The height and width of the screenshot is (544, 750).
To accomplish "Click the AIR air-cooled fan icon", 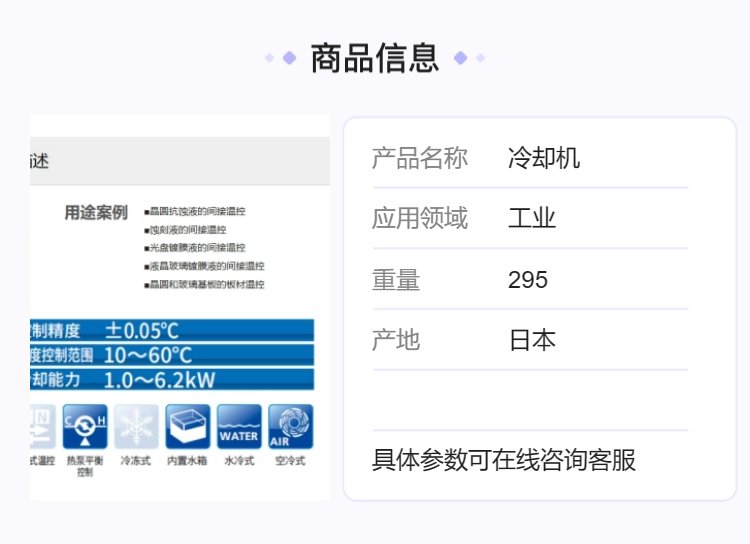I will tap(290, 426).
